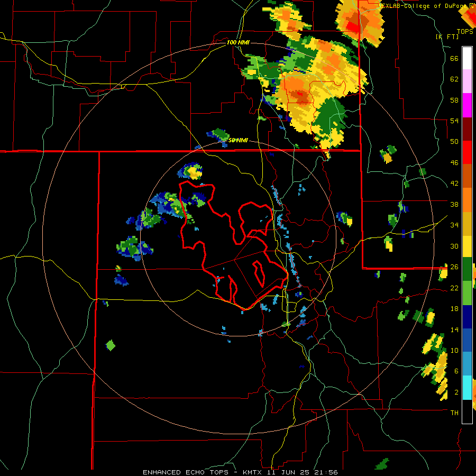Click the "TOPS" legend title
Viewport: 476px width, 476px height.
(x=465, y=32)
